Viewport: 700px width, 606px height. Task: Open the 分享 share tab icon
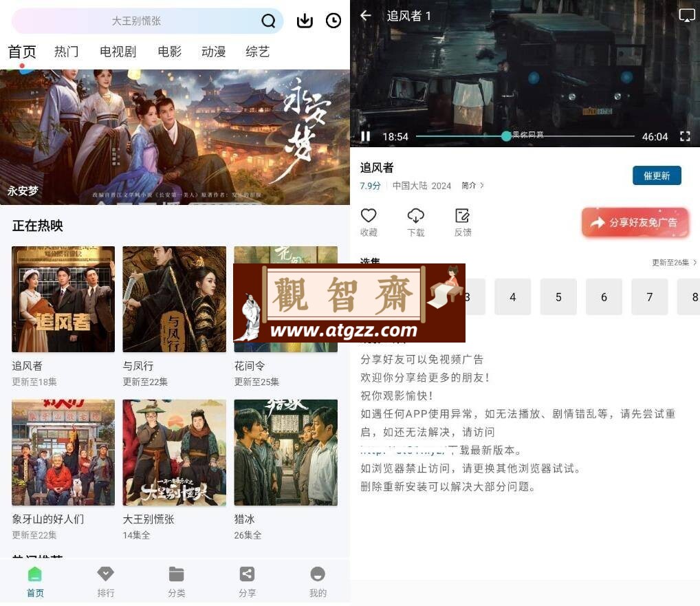247,574
